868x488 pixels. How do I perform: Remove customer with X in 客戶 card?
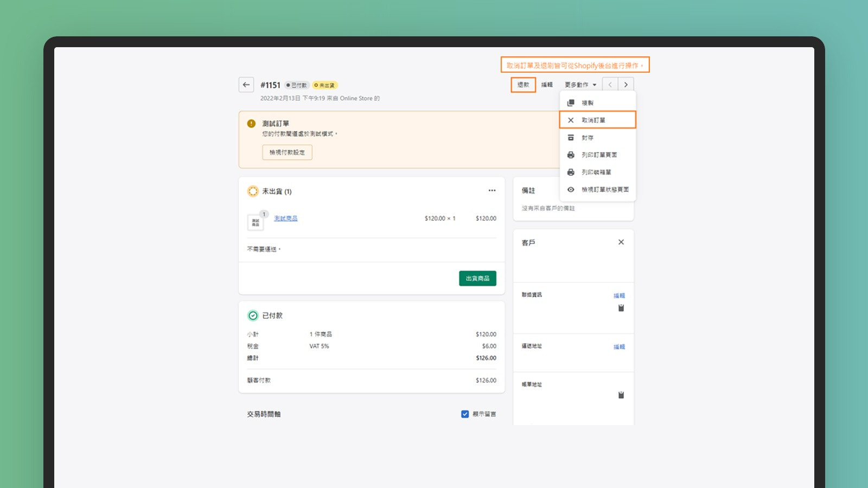[621, 242]
